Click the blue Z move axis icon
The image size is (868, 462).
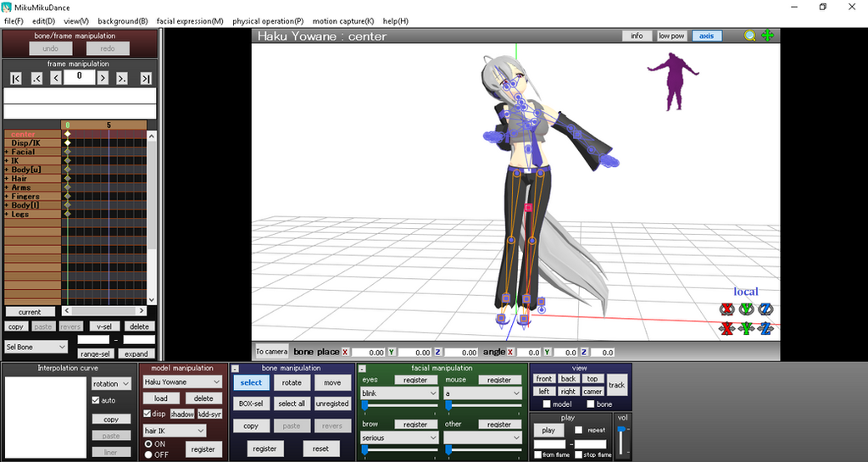(765, 329)
